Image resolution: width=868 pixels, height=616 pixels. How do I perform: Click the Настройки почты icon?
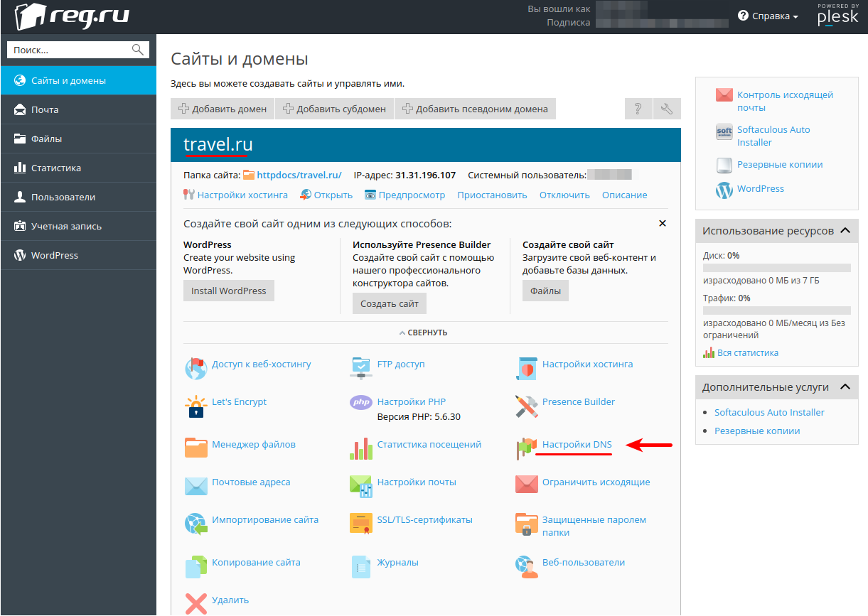tap(361, 486)
